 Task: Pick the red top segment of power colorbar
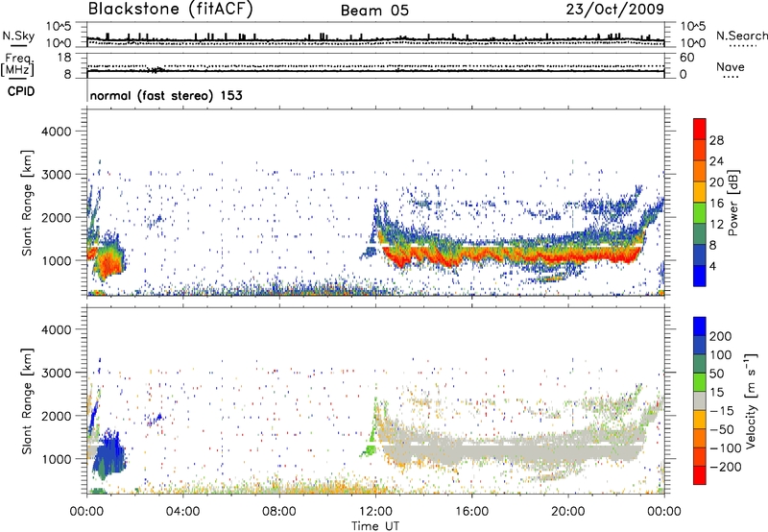coord(700,130)
